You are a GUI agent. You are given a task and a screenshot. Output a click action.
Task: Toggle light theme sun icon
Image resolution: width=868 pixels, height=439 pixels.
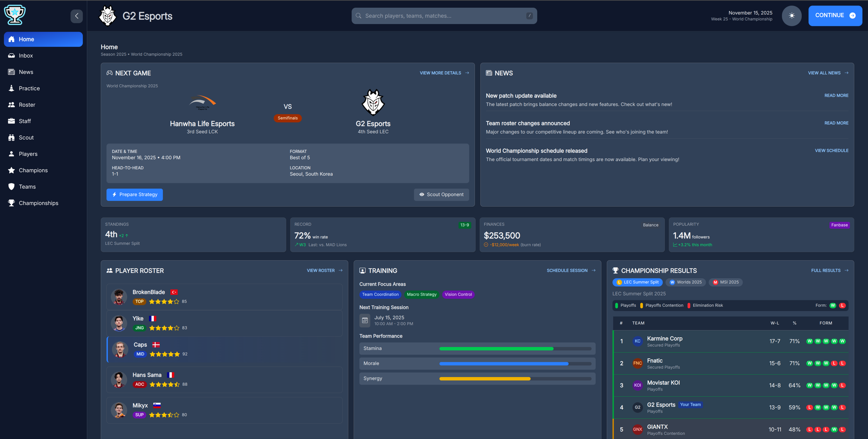pos(792,15)
